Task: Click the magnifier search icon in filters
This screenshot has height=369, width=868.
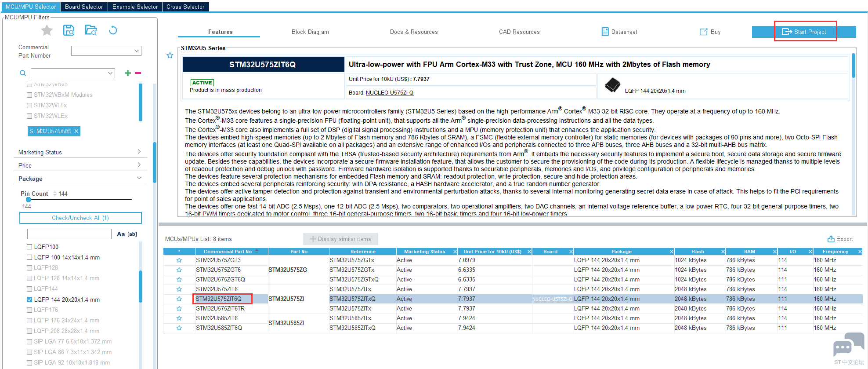Action: [23, 73]
